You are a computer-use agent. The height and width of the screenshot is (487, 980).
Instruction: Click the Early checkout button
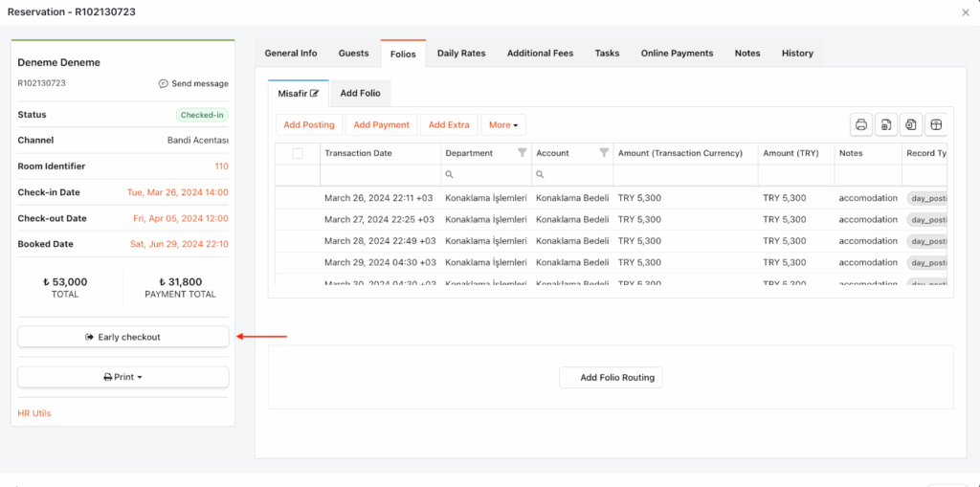pyautogui.click(x=122, y=337)
